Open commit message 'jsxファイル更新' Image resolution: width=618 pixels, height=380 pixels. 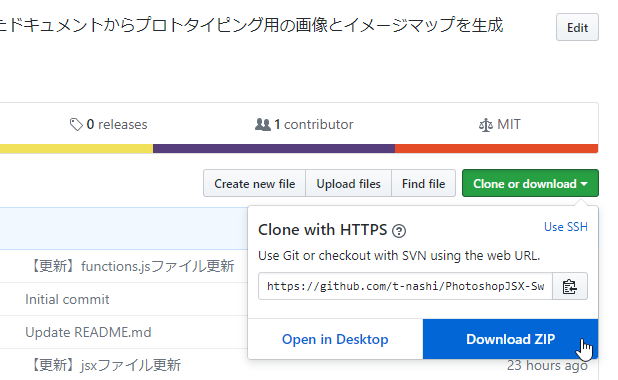pos(104,365)
